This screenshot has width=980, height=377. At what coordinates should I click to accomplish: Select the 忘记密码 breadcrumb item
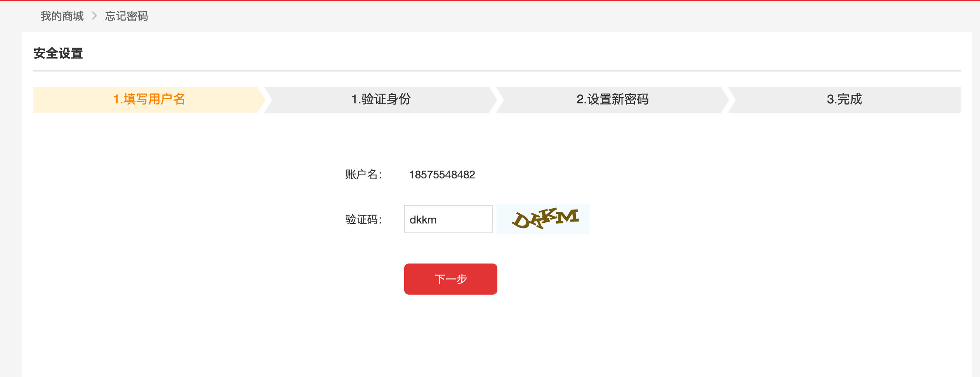coord(127,16)
